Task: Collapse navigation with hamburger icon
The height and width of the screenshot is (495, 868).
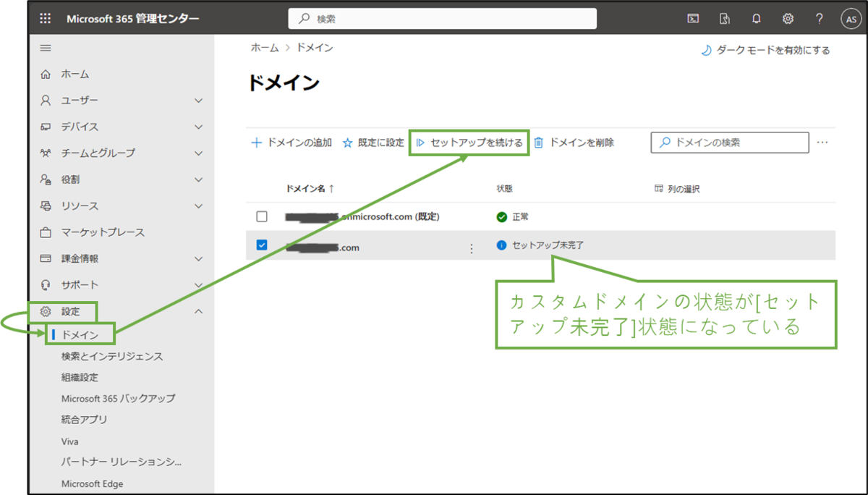Action: coord(46,48)
